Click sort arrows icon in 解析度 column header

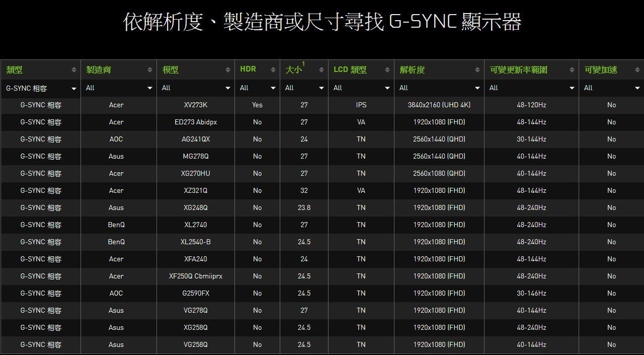click(x=477, y=70)
